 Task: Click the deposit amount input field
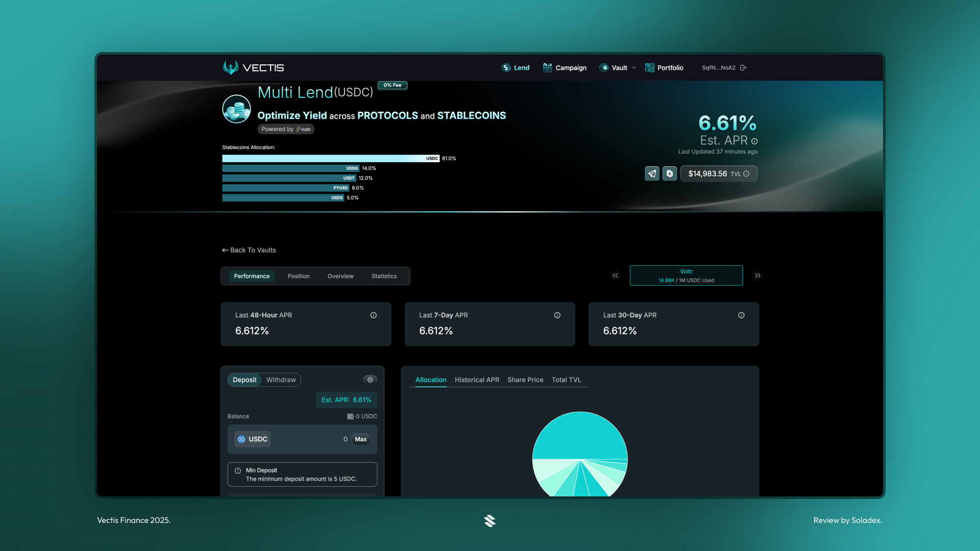click(x=311, y=439)
